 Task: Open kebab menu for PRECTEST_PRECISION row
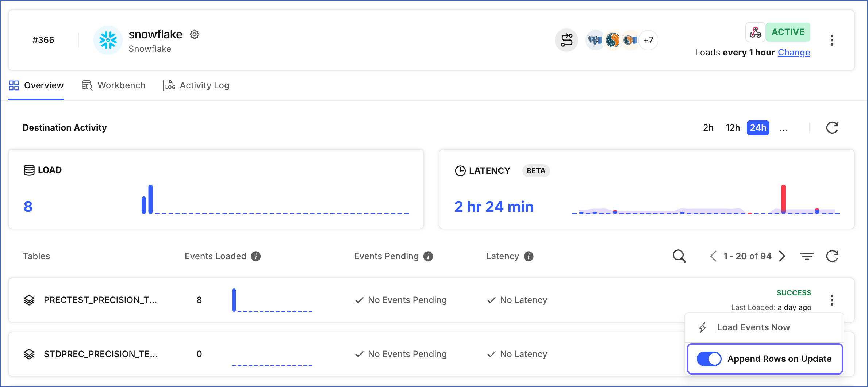click(832, 300)
